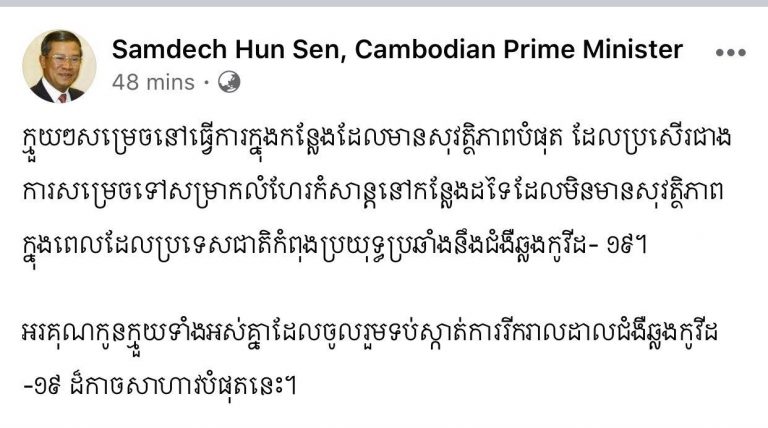Click the thank-you line starting "អរគុណកូនក្មួយ"
This screenshot has height=428, width=768.
coord(370,334)
